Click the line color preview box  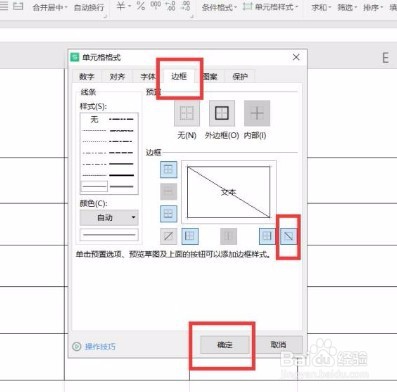coord(109,235)
